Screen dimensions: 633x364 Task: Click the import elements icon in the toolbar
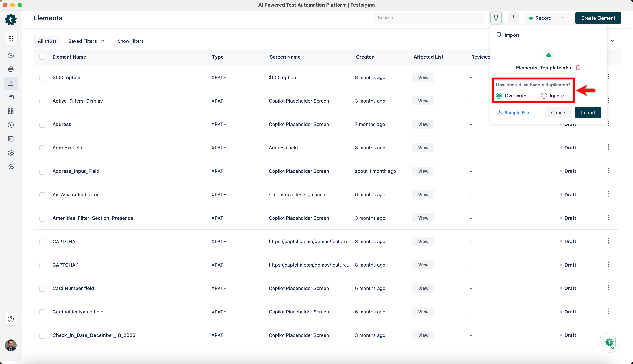coord(496,18)
